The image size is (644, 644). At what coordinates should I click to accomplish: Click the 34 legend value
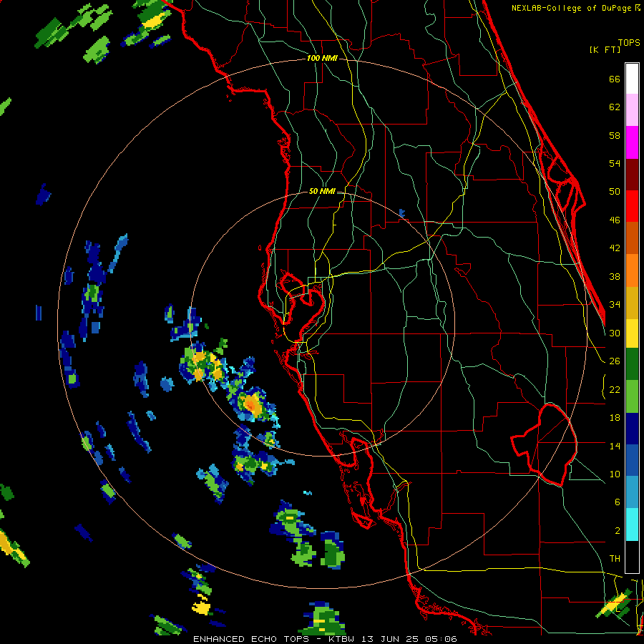615,305
